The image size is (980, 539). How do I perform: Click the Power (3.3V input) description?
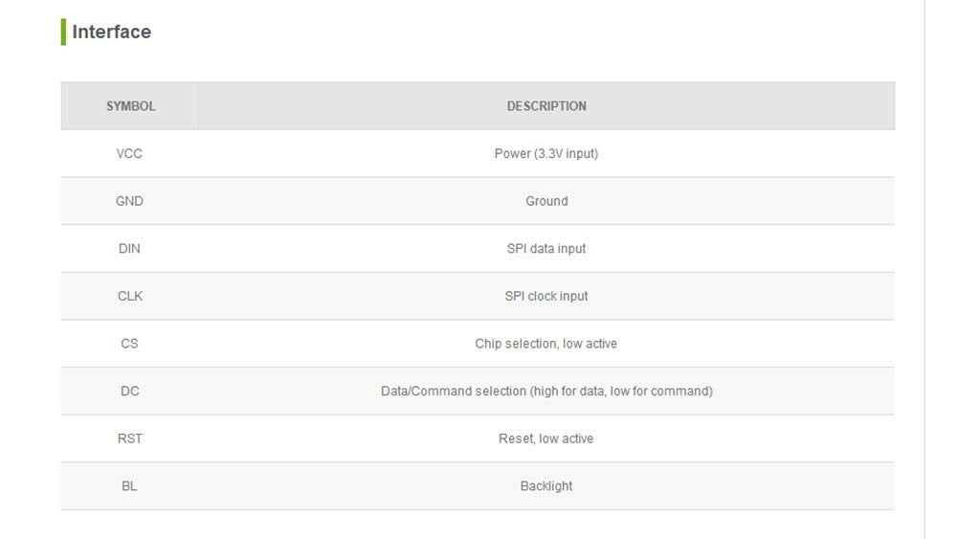[546, 153]
